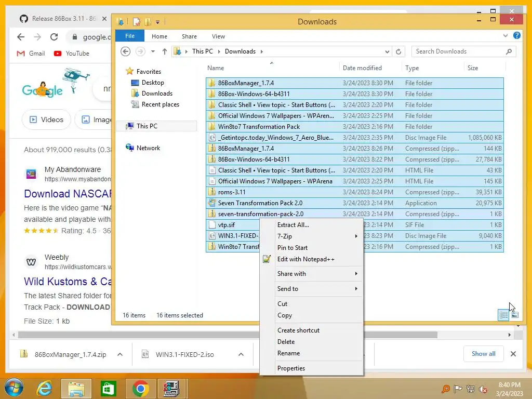The width and height of the screenshot is (532, 399).
Task: Open the Share ribbon tab
Action: (x=189, y=36)
